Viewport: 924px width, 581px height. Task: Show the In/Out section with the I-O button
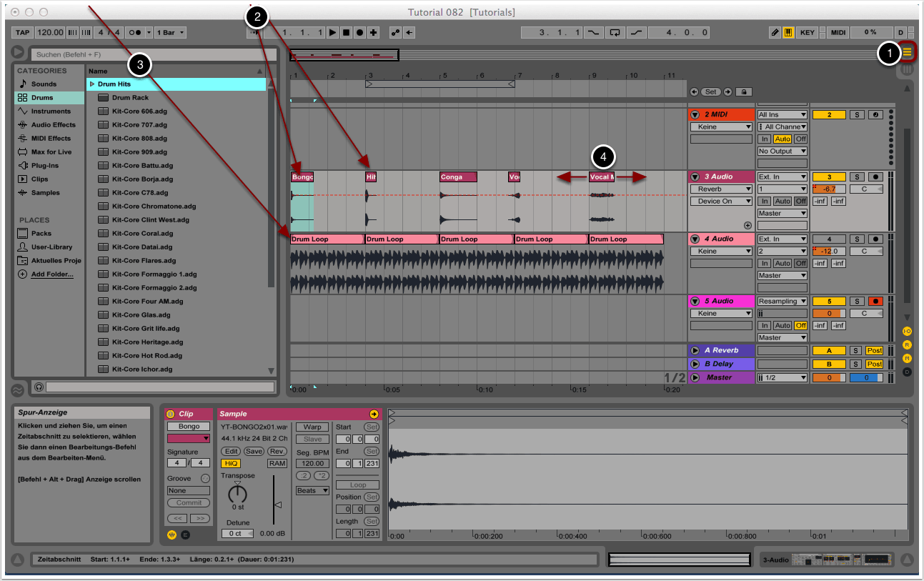coord(907,332)
